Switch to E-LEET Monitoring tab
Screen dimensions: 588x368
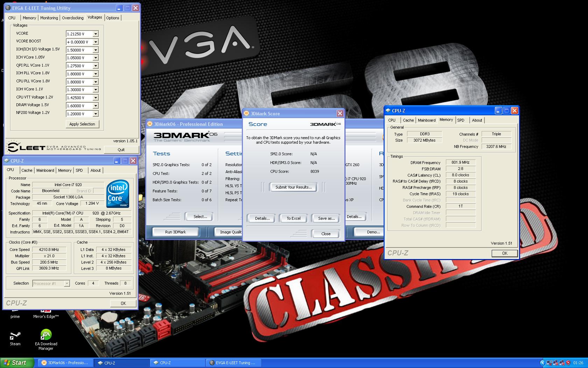pyautogui.click(x=49, y=18)
